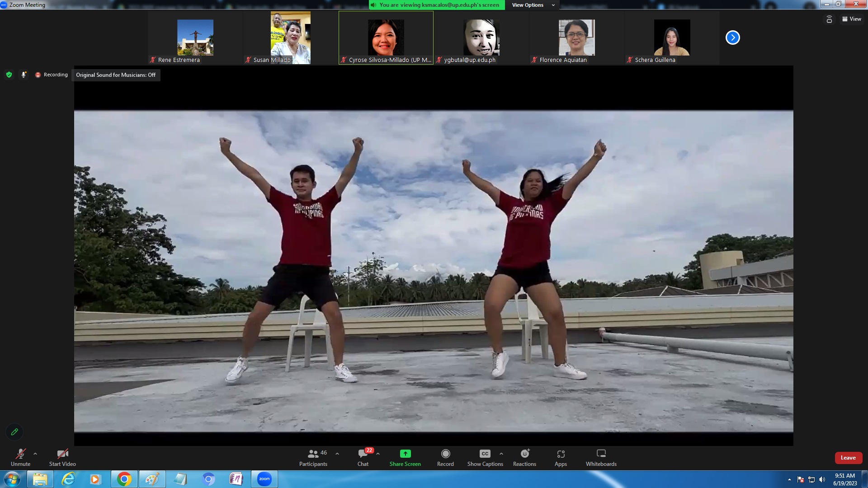This screenshot has width=868, height=488.
Task: Click the taskbar clock showing 9:51 AM
Action: 845,479
